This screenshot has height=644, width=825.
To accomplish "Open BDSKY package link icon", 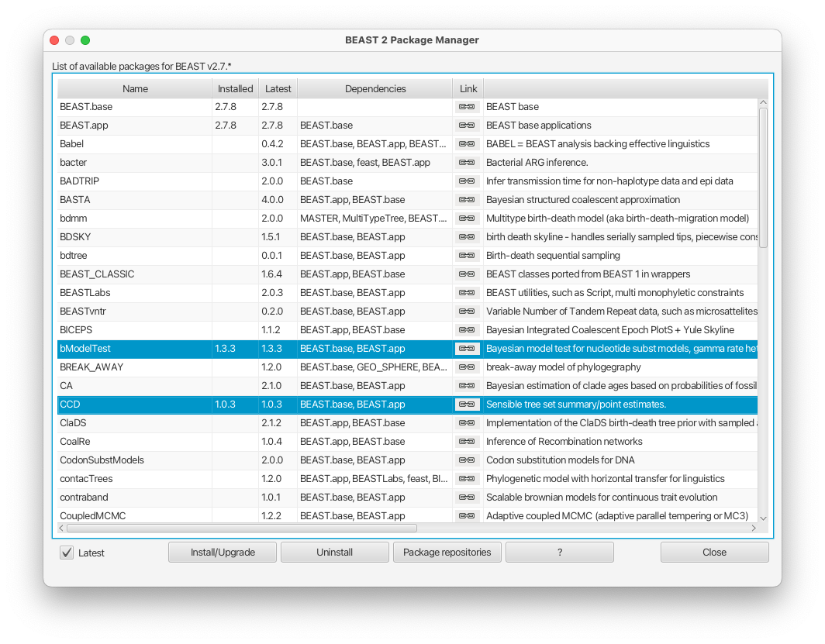I will 467,237.
